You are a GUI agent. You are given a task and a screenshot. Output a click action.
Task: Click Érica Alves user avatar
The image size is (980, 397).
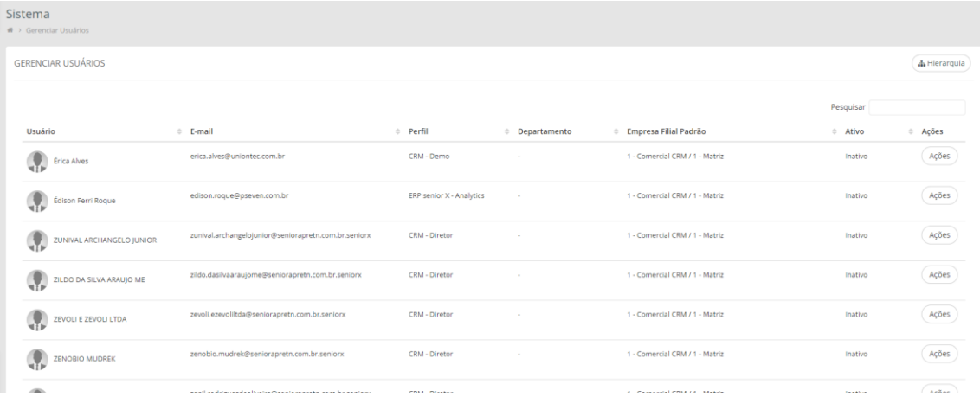pyautogui.click(x=37, y=161)
